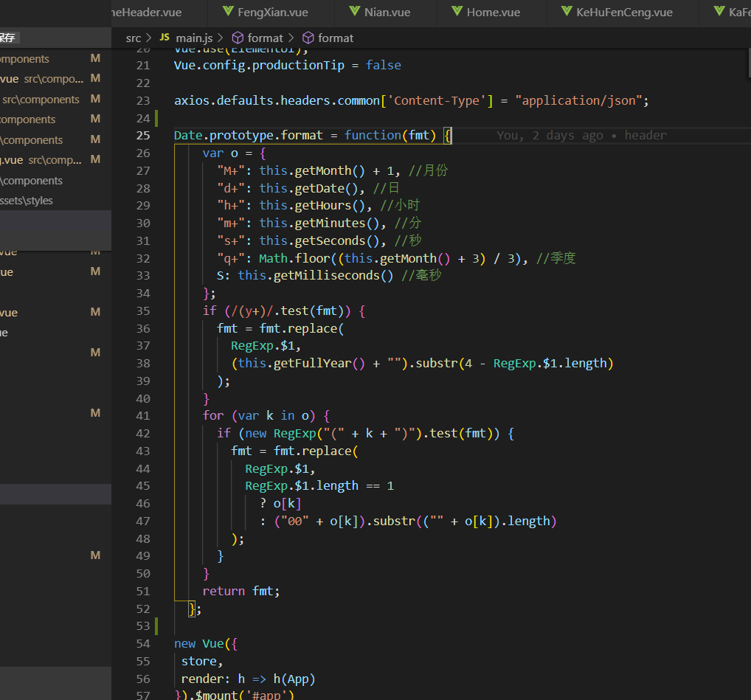Click the git blame text 'You, 2 days ago'

(550, 136)
